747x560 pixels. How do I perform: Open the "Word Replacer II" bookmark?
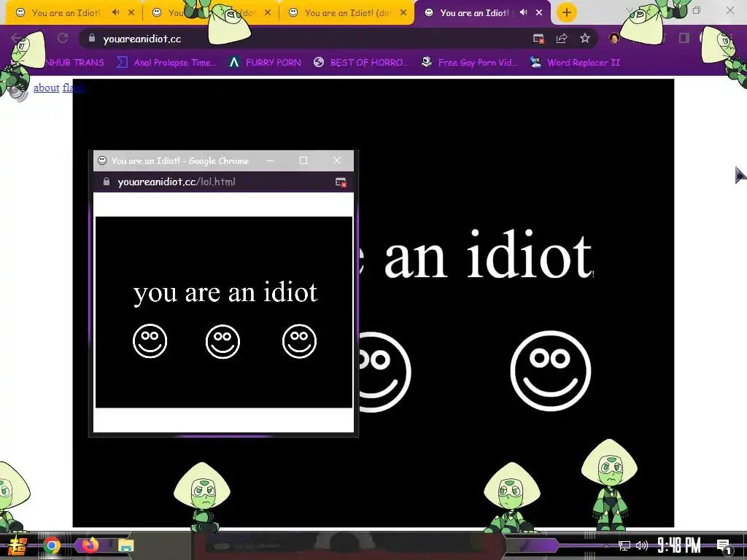point(575,63)
